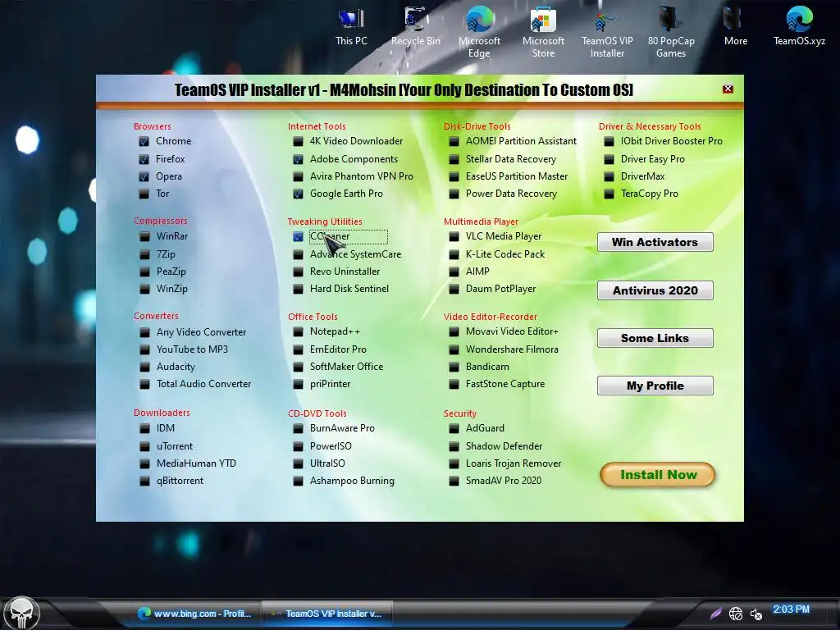Screen dimensions: 840x630
Task: Open the More desktop icon
Action: pyautogui.click(x=736, y=27)
